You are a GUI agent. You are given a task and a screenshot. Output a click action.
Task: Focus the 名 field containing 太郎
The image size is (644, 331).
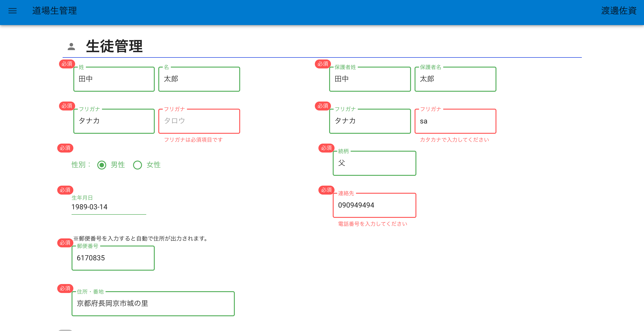coord(199,79)
